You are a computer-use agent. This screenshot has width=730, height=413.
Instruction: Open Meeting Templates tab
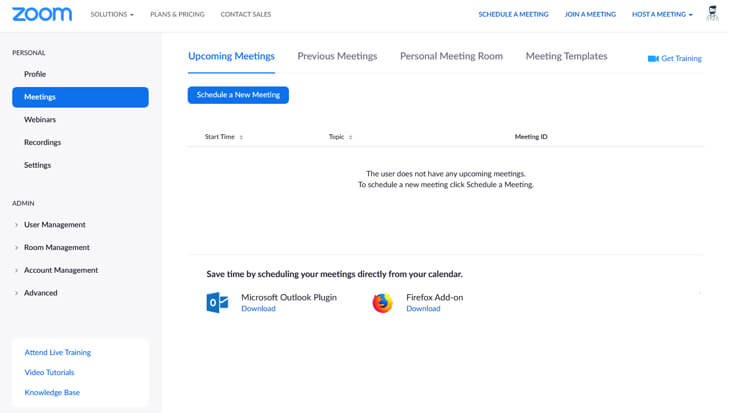click(x=566, y=56)
